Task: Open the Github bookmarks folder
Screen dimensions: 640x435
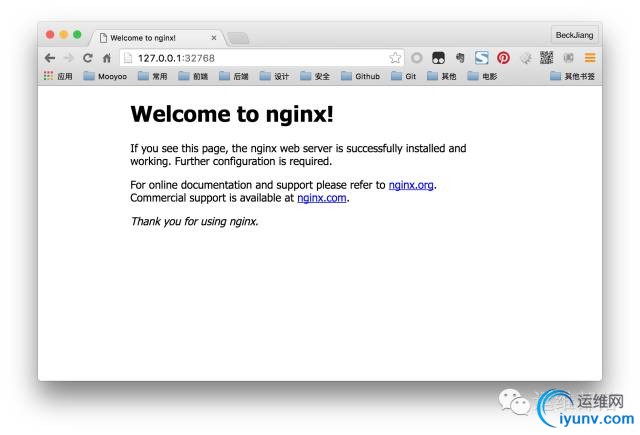Action: coord(360,76)
